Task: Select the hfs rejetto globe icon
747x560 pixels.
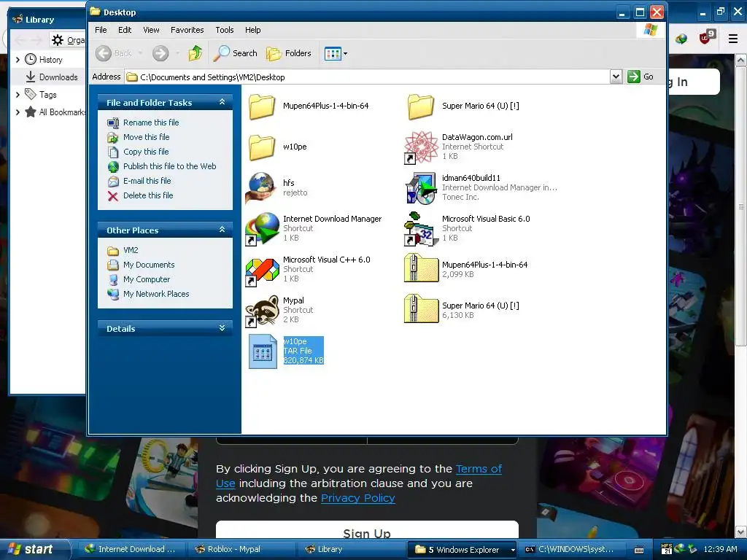Action: click(x=262, y=188)
